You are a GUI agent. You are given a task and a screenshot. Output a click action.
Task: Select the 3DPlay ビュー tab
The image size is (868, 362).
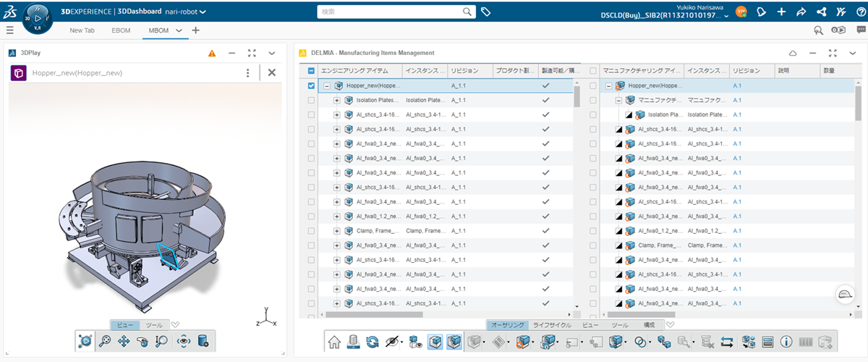click(x=124, y=325)
